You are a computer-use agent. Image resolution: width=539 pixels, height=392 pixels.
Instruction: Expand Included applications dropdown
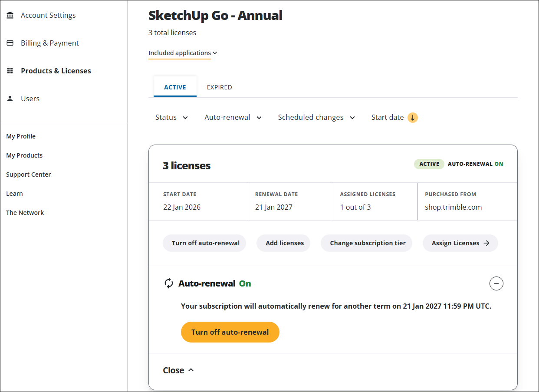click(183, 53)
